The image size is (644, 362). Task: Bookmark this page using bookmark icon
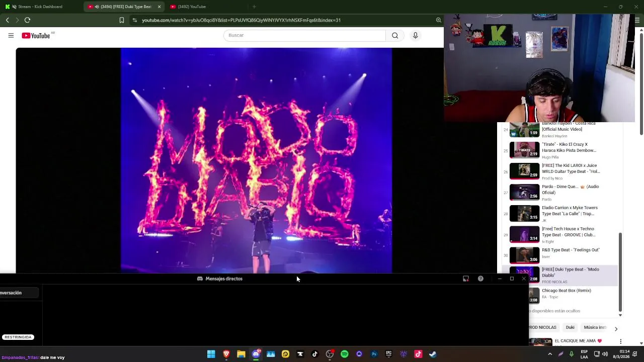[x=121, y=20]
